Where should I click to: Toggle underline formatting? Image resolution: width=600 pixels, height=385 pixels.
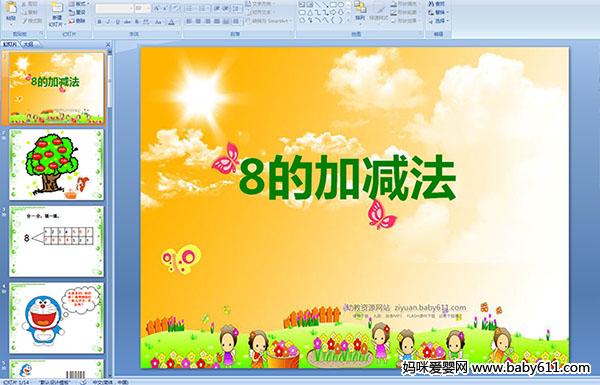coord(117,22)
